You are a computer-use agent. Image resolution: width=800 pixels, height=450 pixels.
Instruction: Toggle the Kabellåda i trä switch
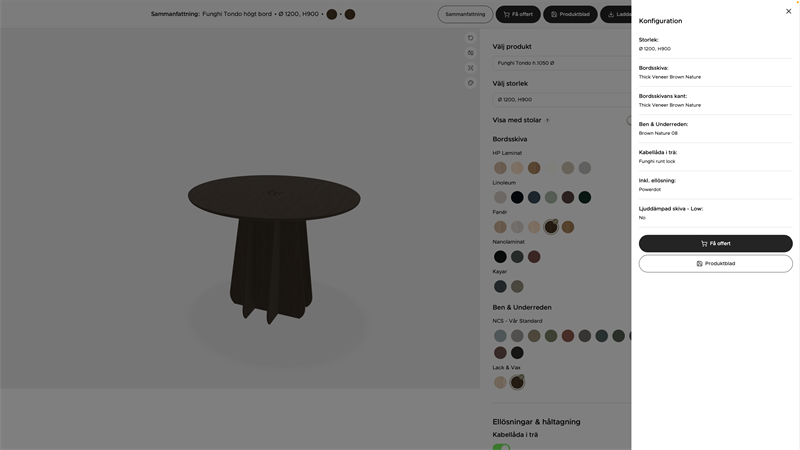pyautogui.click(x=501, y=446)
